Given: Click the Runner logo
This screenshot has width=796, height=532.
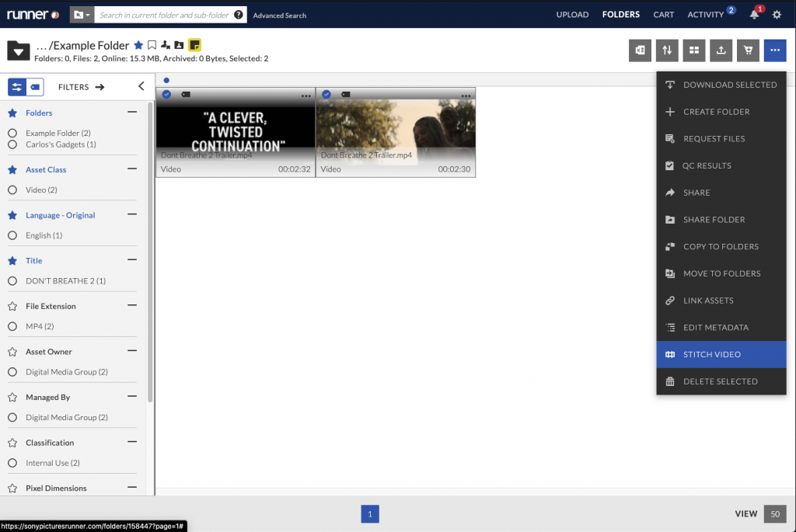Looking at the screenshot, I should coord(33,15).
